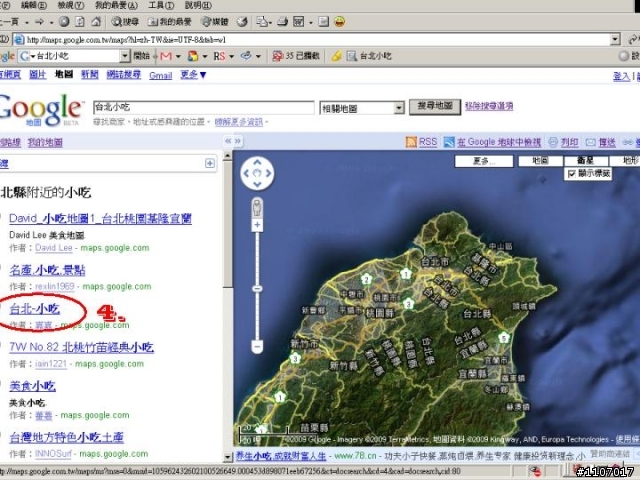The height and width of the screenshot is (480, 640).
Task: Click the Print icon in IE toolbar
Action: coord(282,22)
